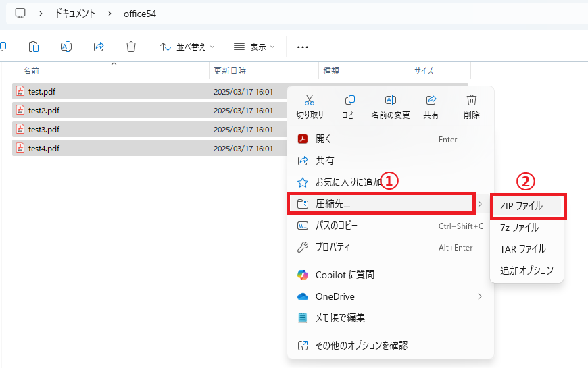Click the PDF icon of test3.pdf
The image size is (588, 368).
point(20,129)
